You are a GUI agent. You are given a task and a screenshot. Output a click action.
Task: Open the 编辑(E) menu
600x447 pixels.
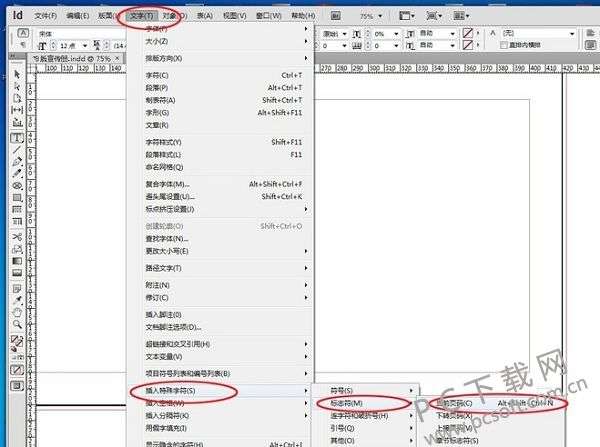coord(78,16)
